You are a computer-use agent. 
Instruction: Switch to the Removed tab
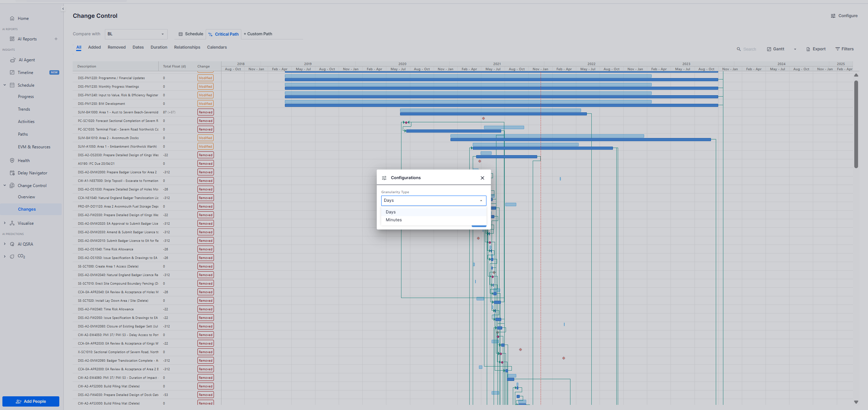click(117, 47)
